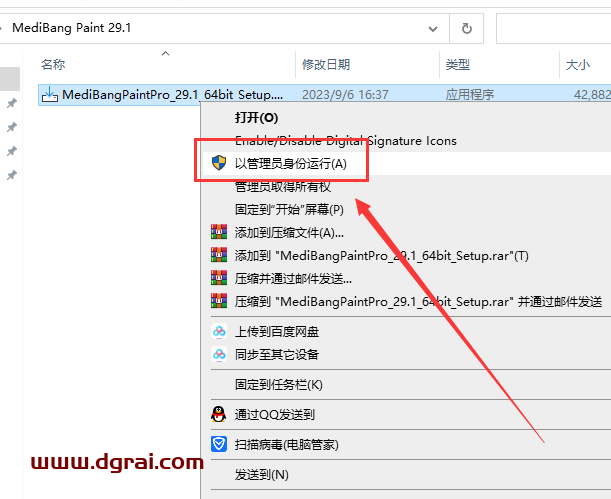The width and height of the screenshot is (611, 499).
Task: Click the third pin icon in navigation pane
Action: [x=12, y=151]
